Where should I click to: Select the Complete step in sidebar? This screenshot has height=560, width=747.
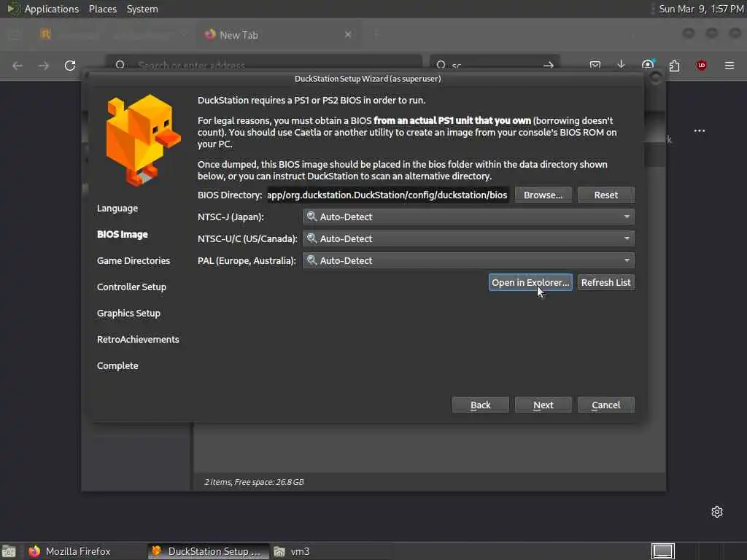pyautogui.click(x=117, y=366)
